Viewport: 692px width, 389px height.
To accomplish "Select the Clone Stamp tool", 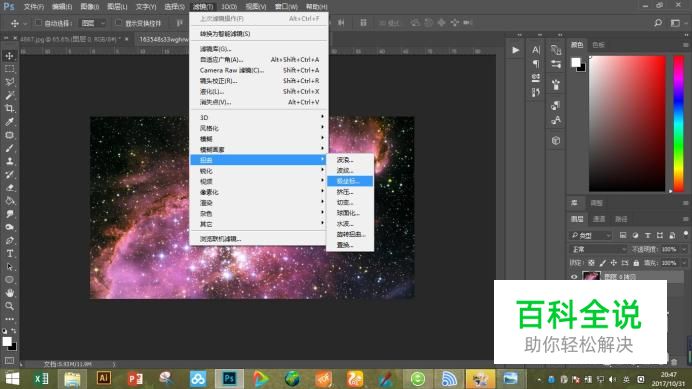I will (x=9, y=162).
